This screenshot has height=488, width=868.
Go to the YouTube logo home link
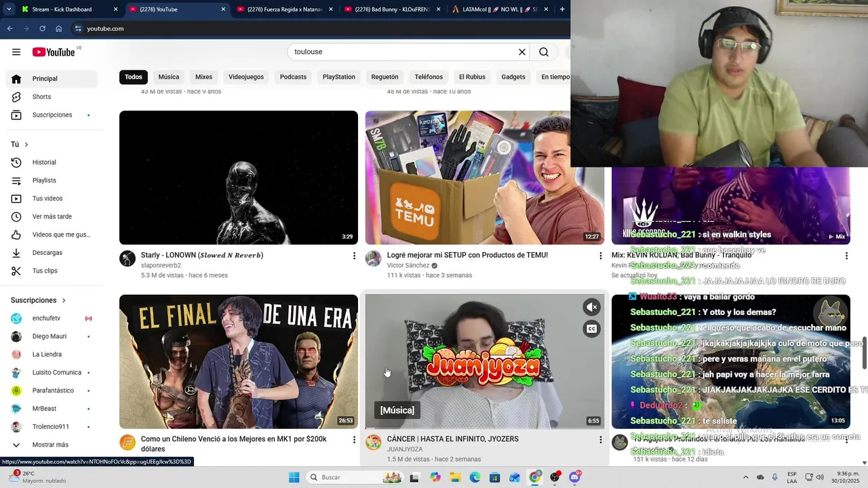[x=54, y=52]
